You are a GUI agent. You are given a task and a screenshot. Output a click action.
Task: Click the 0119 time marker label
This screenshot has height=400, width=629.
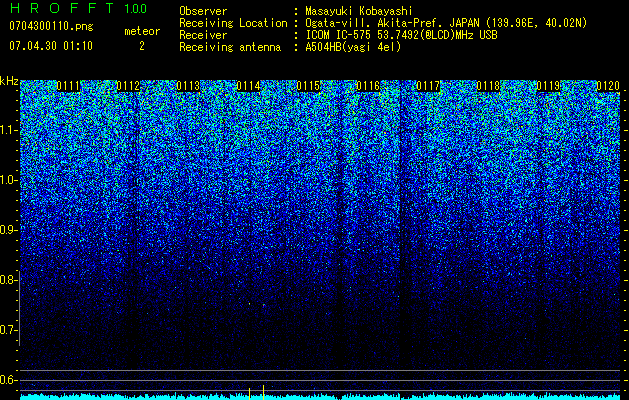[548, 86]
